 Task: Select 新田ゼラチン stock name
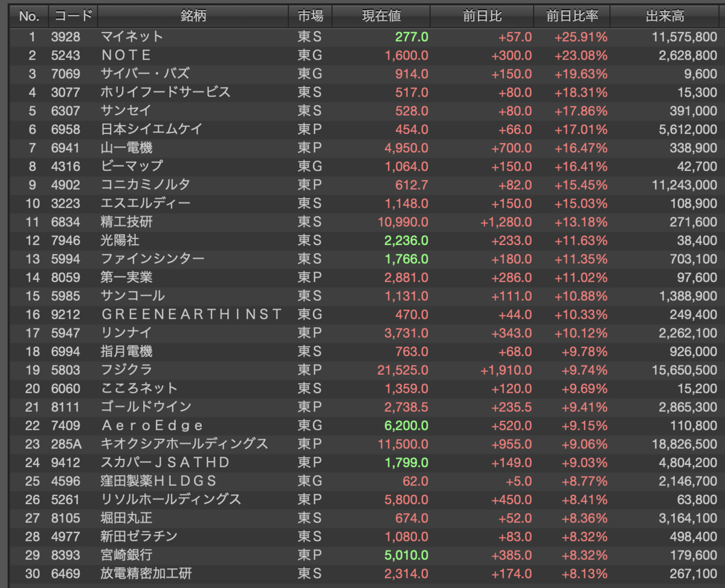(139, 536)
